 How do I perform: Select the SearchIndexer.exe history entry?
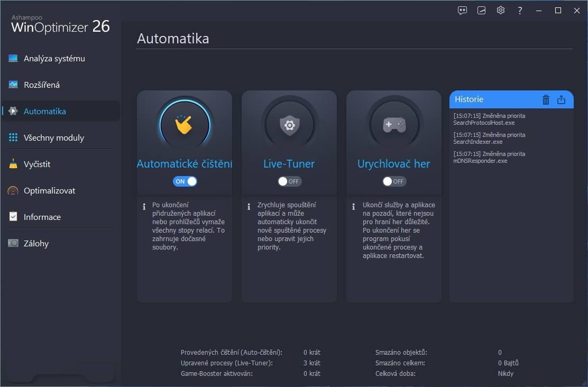click(x=489, y=139)
